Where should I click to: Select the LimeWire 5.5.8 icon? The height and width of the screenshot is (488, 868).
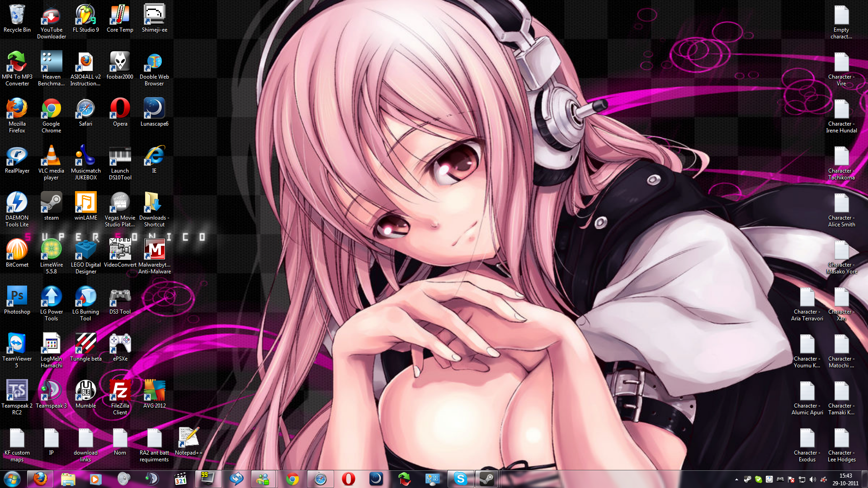click(51, 257)
